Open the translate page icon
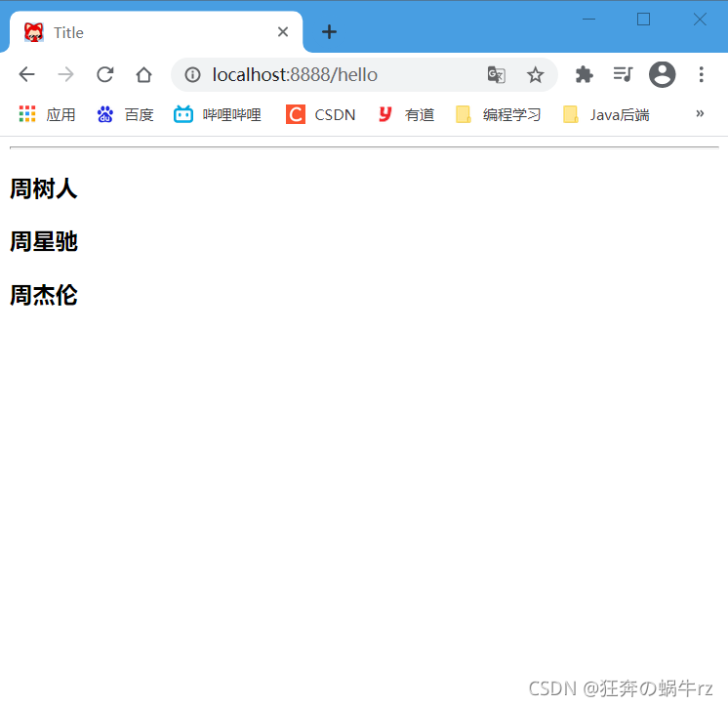This screenshot has width=728, height=706. click(x=497, y=74)
